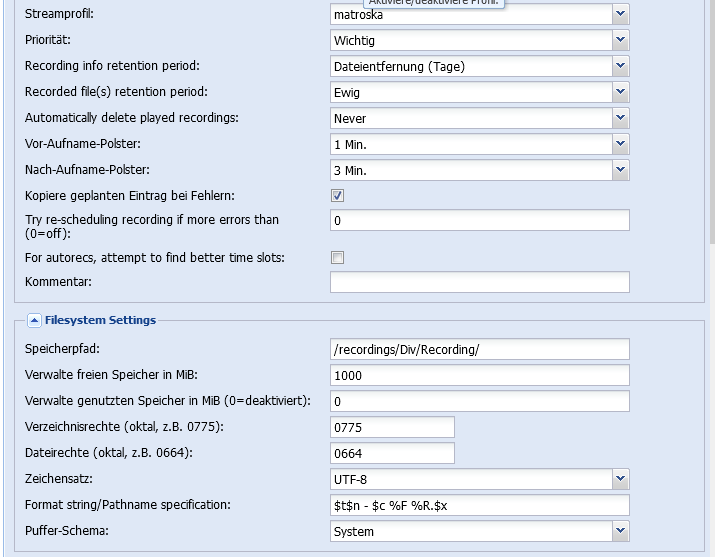The width and height of the screenshot is (715, 557).
Task: Enable autorecs better time slots checkbox
Action: [337, 258]
